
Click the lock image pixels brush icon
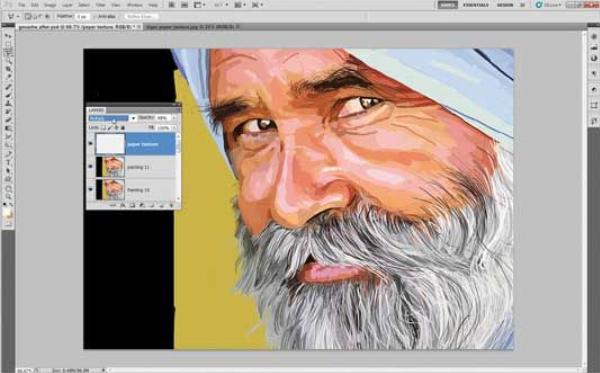coord(110,128)
